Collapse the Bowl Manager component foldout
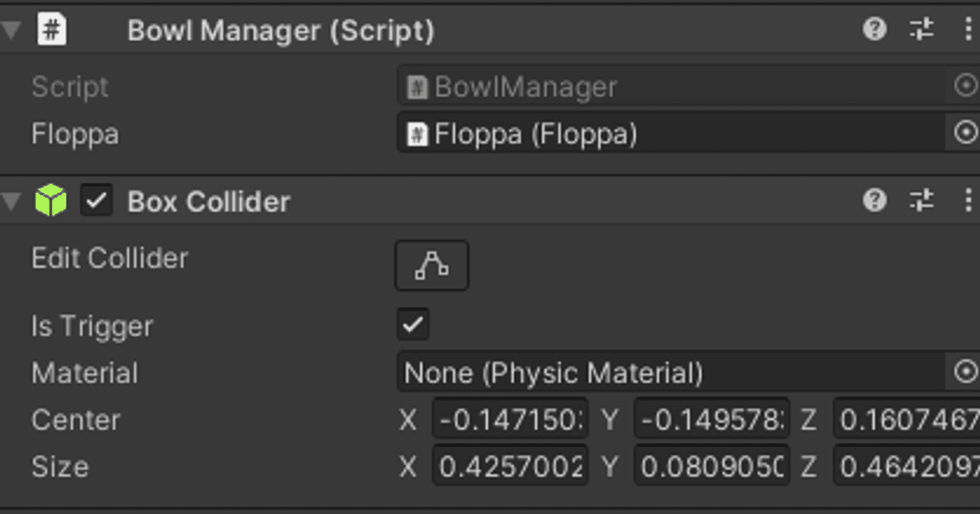980x514 pixels. pos(11,31)
